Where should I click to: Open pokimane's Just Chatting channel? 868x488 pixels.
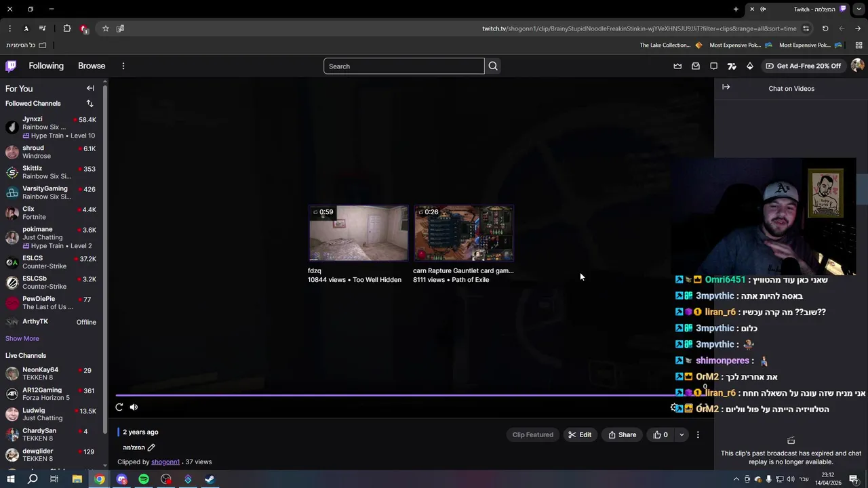coord(51,237)
